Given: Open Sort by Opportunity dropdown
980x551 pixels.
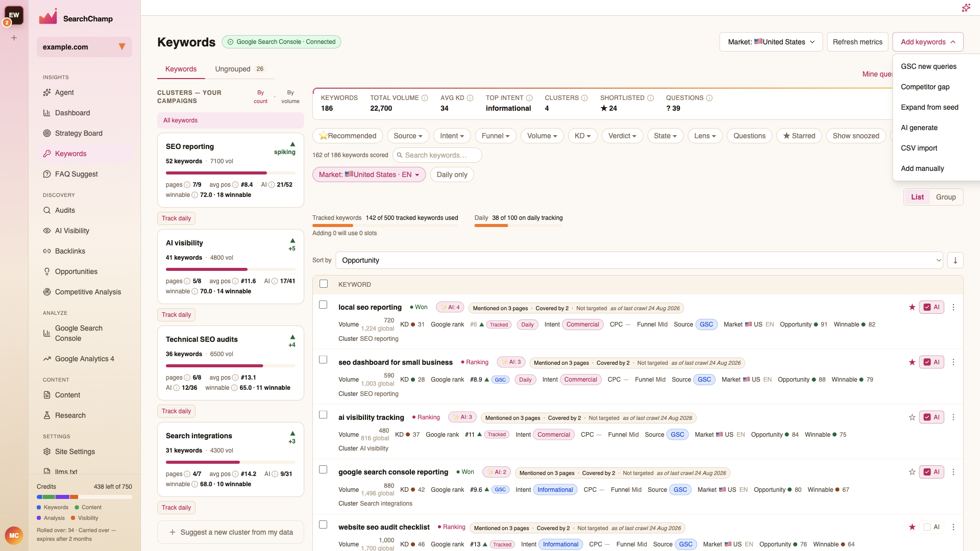Looking at the screenshot, I should (639, 260).
